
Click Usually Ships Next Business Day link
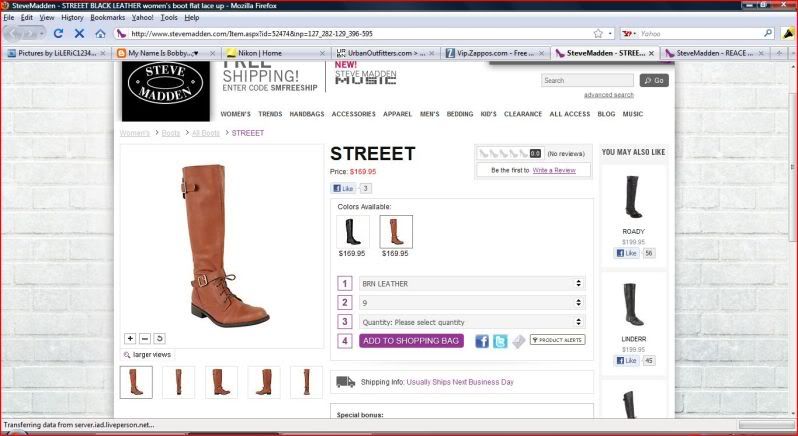click(460, 382)
